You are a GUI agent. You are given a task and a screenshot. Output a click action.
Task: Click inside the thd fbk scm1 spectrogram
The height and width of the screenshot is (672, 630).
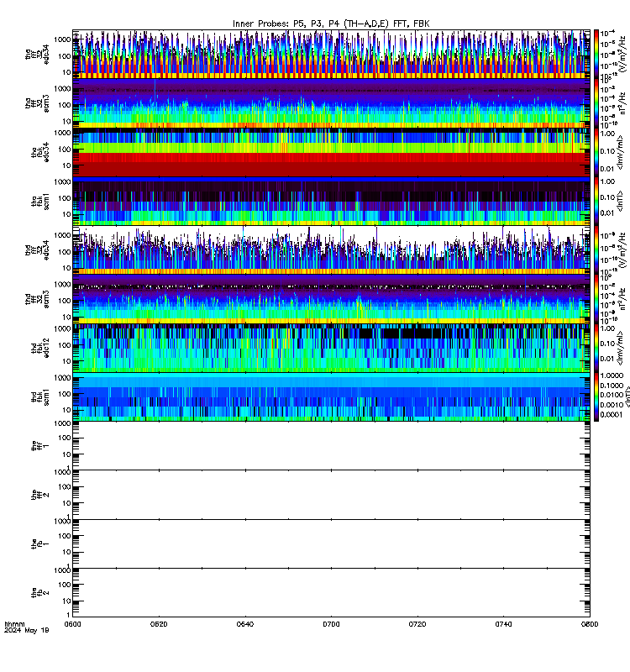pos(331,396)
